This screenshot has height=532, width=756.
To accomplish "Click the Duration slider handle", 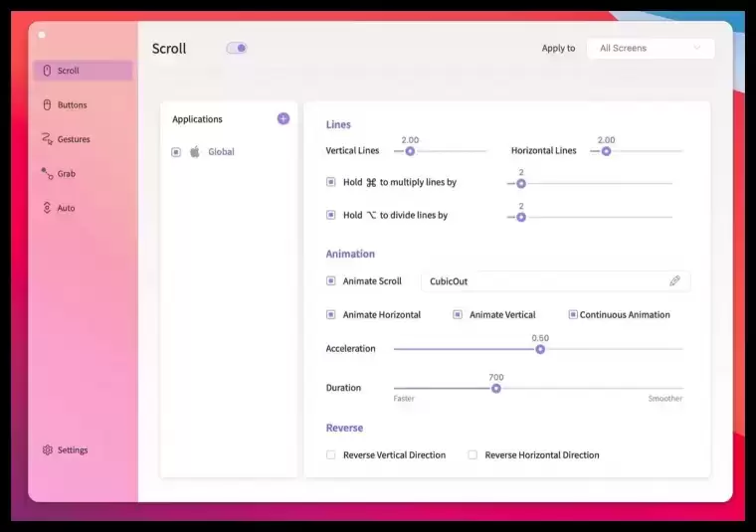I will (x=496, y=389).
